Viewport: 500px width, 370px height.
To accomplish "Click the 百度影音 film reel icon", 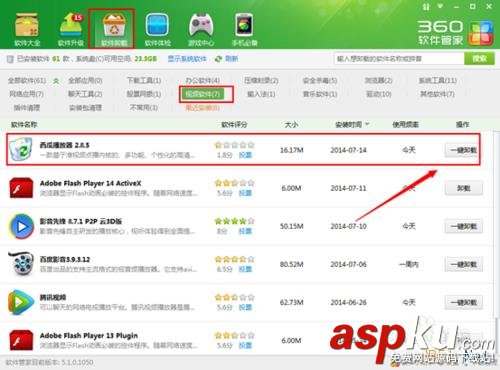I will [x=21, y=264].
